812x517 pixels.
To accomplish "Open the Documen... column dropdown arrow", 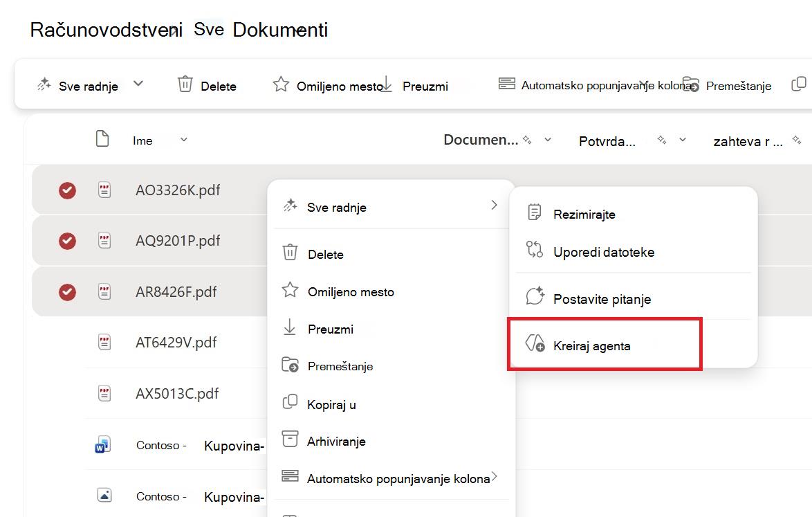I will pos(548,139).
